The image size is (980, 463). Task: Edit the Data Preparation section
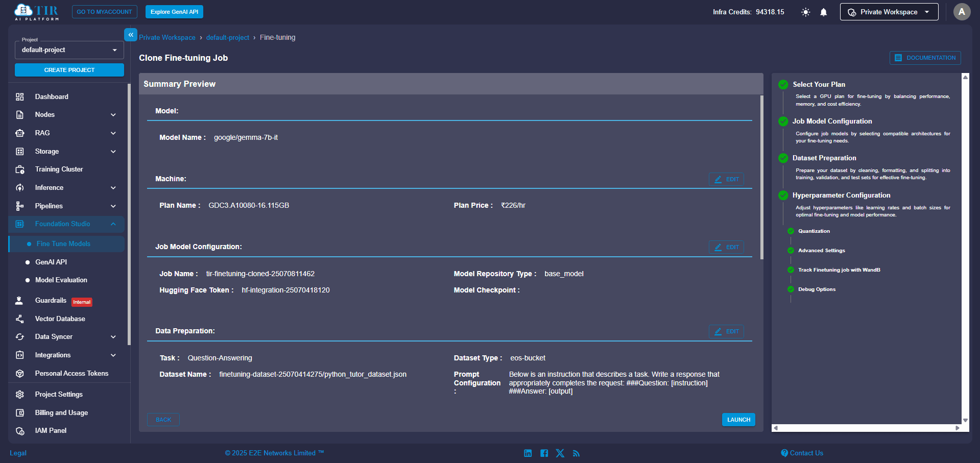pos(726,332)
